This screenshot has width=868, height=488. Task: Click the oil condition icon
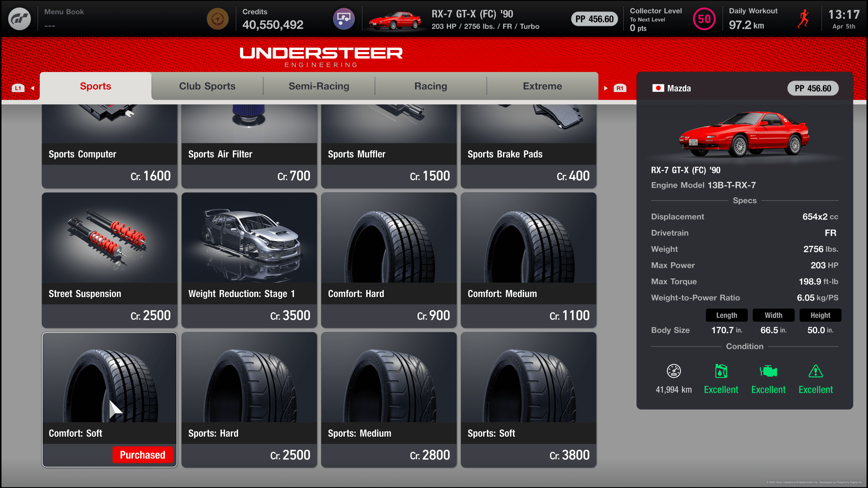coord(721,371)
